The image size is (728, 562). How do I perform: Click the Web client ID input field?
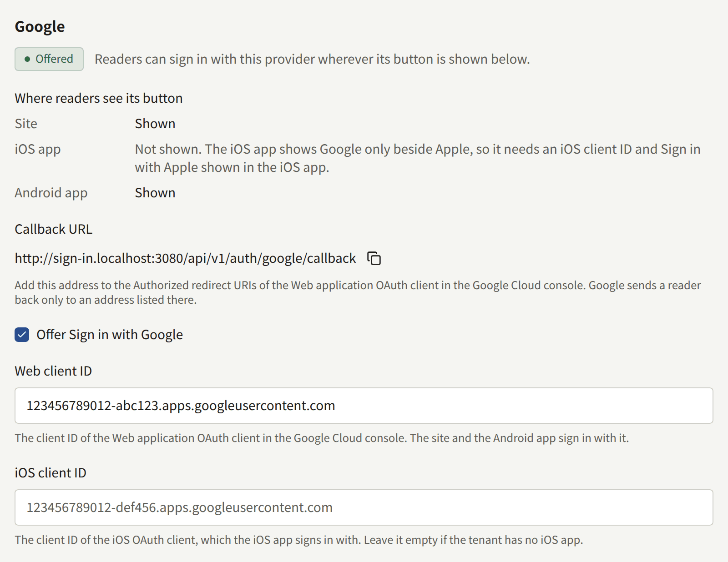coord(364,406)
